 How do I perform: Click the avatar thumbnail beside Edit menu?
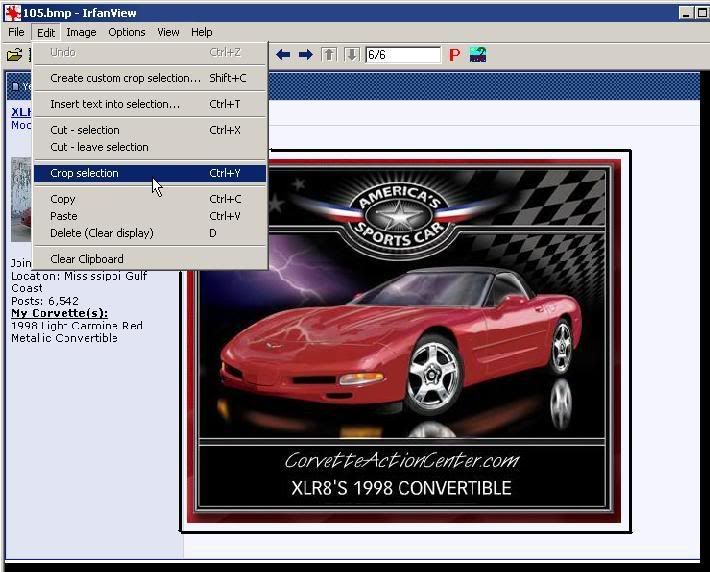21,199
